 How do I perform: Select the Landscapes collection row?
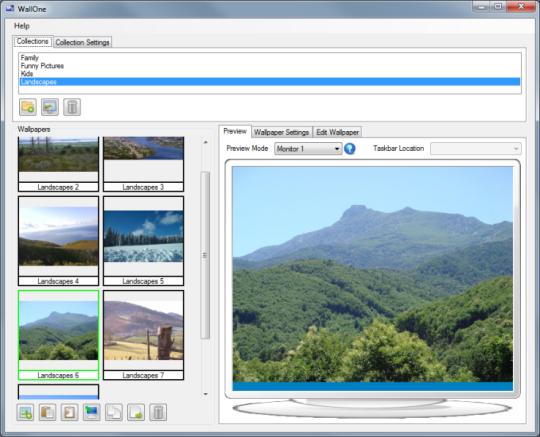point(270,82)
